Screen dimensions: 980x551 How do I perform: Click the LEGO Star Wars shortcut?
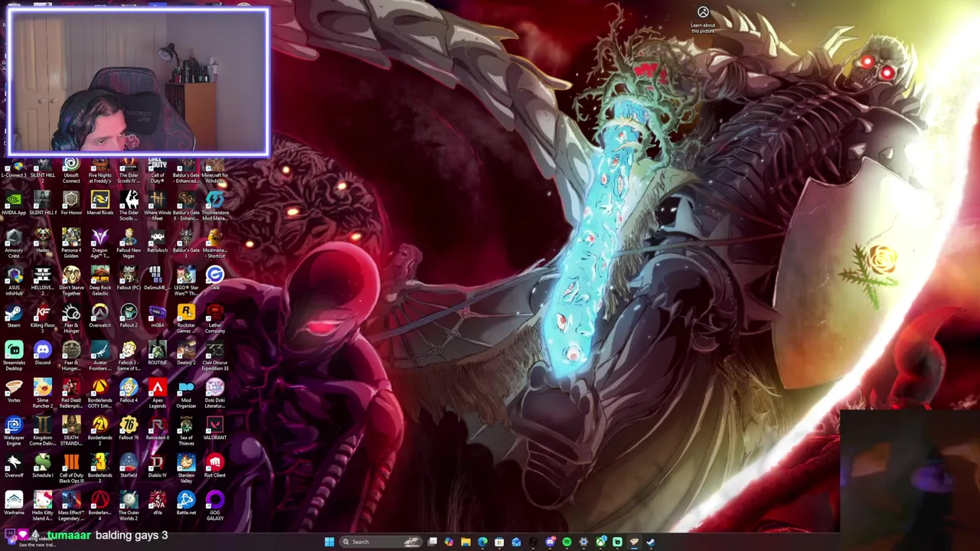[x=186, y=282]
